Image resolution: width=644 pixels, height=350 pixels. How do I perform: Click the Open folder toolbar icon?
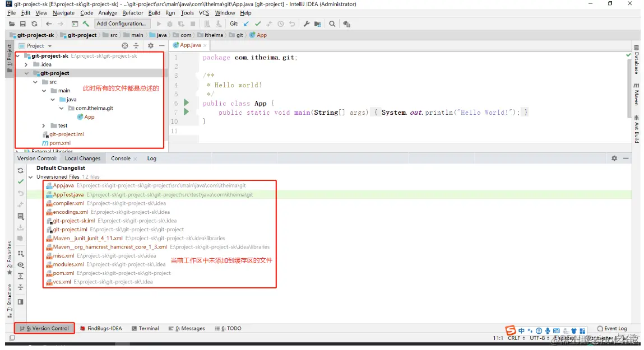pyautogui.click(x=12, y=24)
